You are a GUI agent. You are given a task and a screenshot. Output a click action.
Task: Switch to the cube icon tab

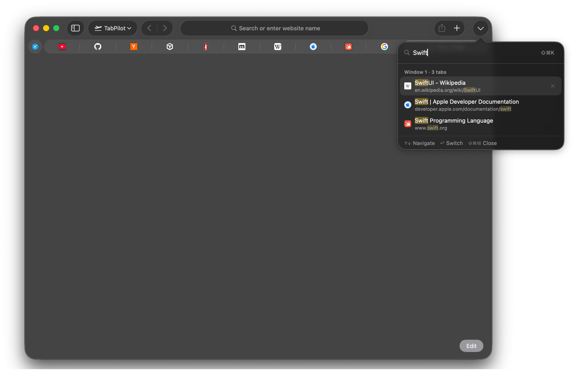tap(170, 47)
